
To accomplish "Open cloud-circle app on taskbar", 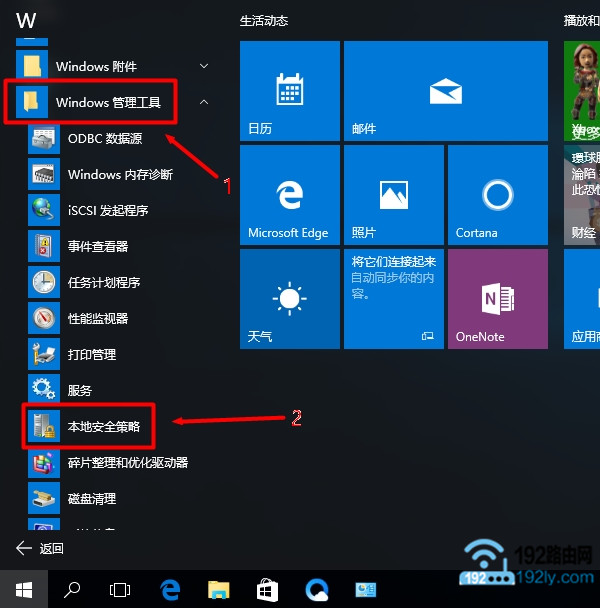I will [317, 590].
